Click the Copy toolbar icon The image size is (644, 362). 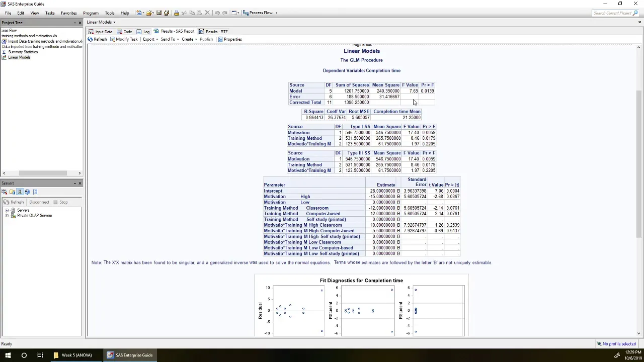(192, 13)
